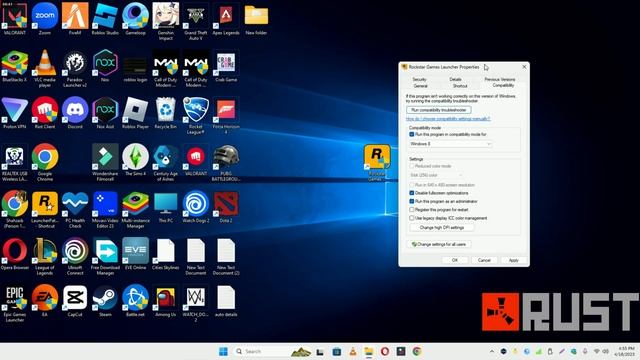Open the Windows 8 compatibility mode dropdown
Image resolution: width=640 pixels, height=360 pixels.
point(451,144)
